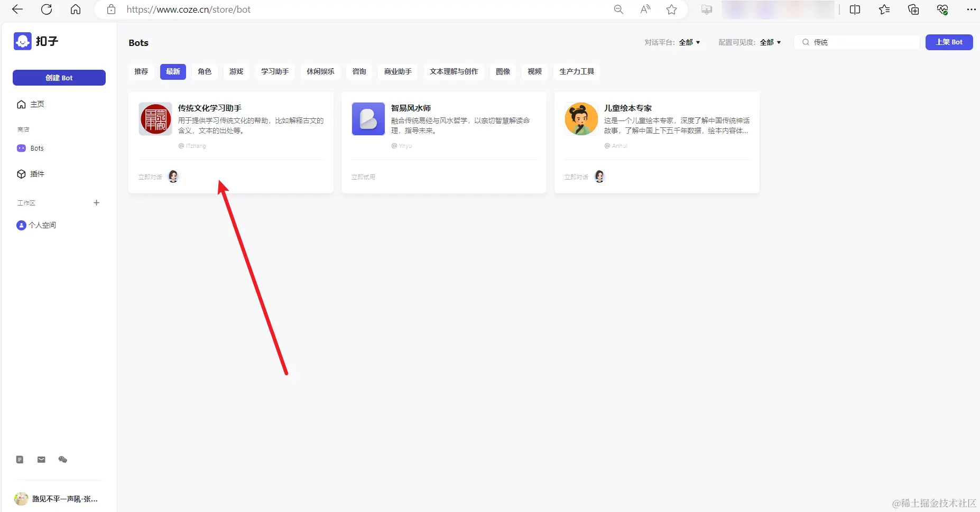980x512 pixels.
Task: Switch to the 角色 category tab
Action: click(x=205, y=72)
